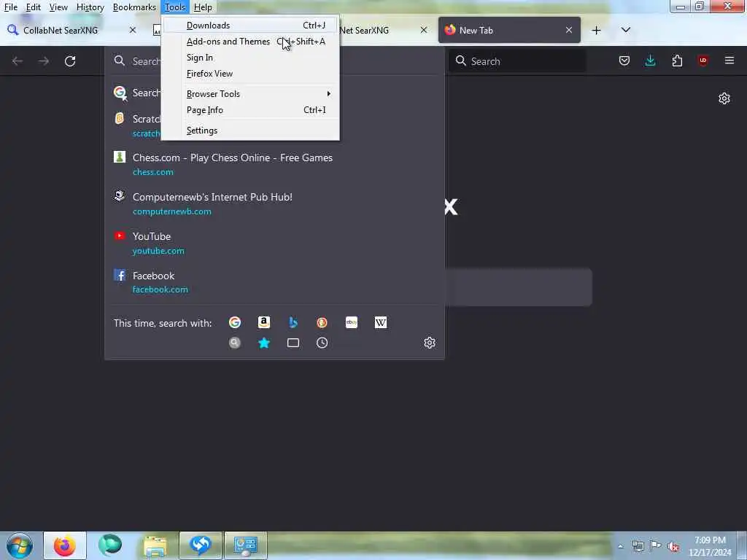Viewport: 747px width, 560px height.
Task: Open the Action Center flag tray icon
Action: 656,546
